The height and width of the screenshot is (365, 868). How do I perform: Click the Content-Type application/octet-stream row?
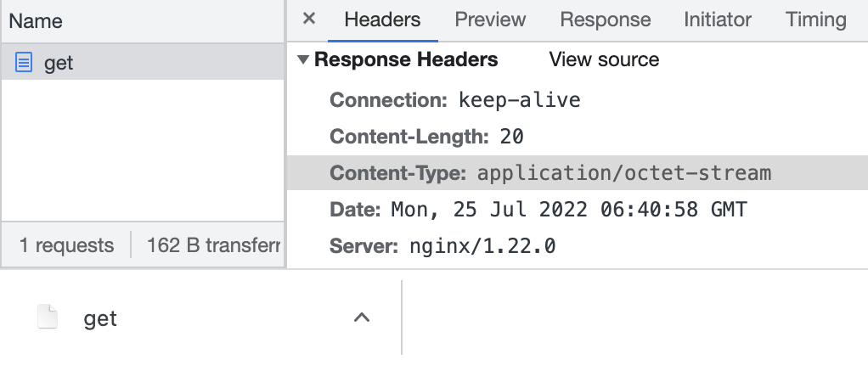[550, 173]
